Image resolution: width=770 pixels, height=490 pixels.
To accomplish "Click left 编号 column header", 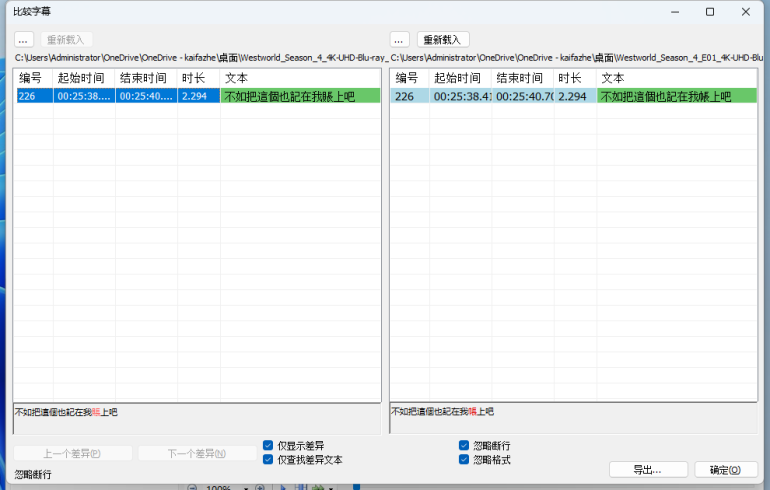I will (x=33, y=78).
